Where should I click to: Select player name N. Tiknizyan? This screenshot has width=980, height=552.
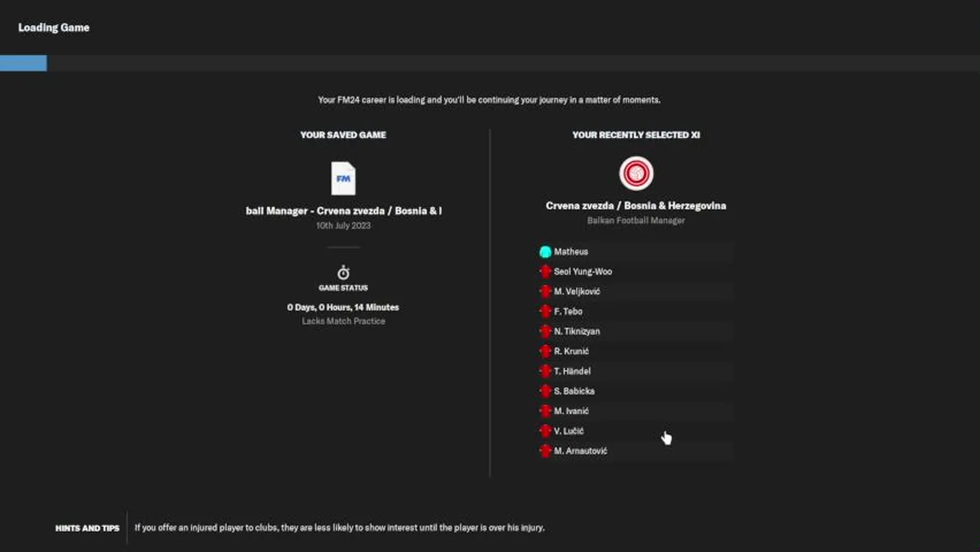point(577,331)
